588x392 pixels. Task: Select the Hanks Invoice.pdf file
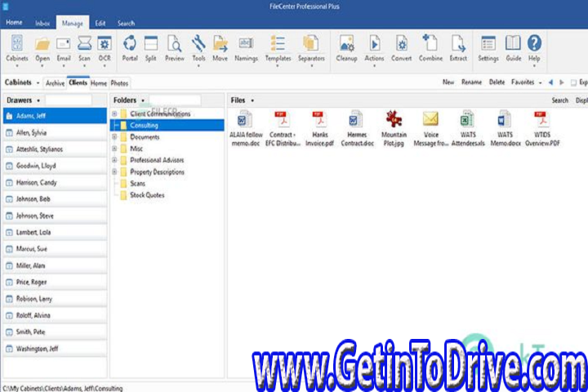[x=319, y=129]
